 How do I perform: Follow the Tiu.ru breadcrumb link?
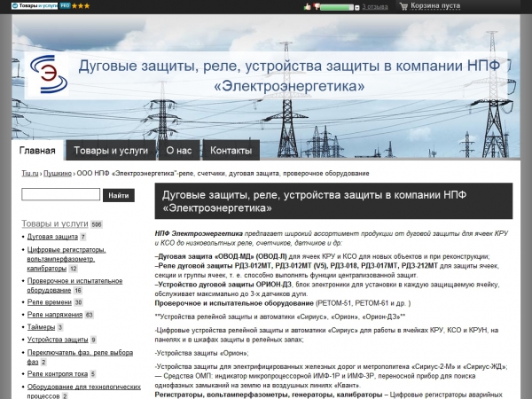tap(30, 174)
